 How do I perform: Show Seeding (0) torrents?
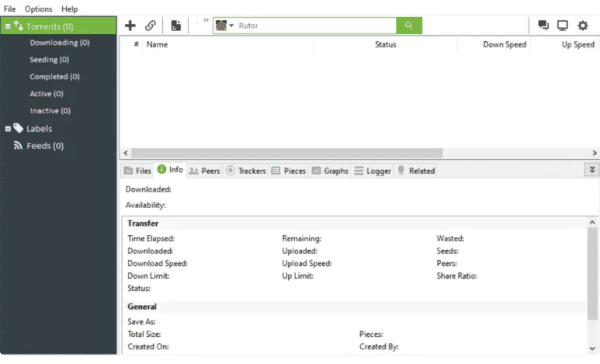(50, 59)
